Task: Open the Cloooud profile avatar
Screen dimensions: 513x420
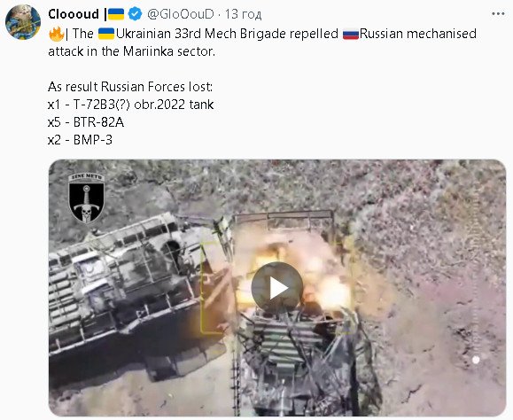Action: 23,22
